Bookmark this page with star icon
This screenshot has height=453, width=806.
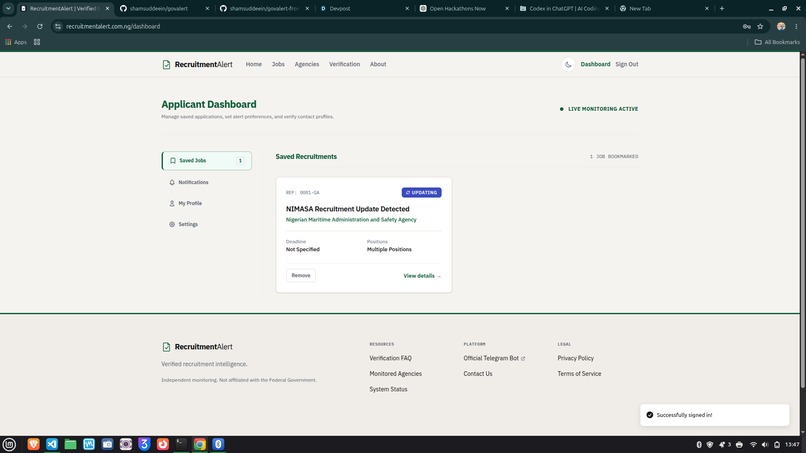pyautogui.click(x=760, y=26)
